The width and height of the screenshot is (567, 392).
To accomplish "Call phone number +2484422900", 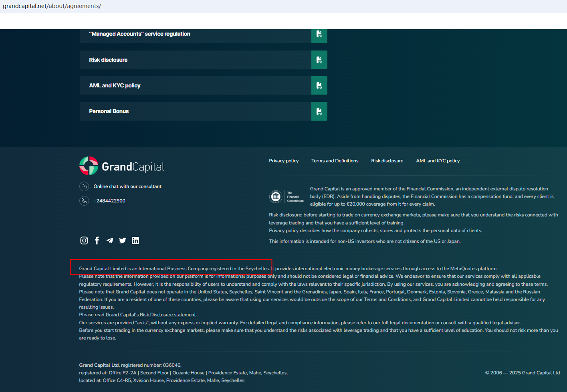I will tap(109, 201).
